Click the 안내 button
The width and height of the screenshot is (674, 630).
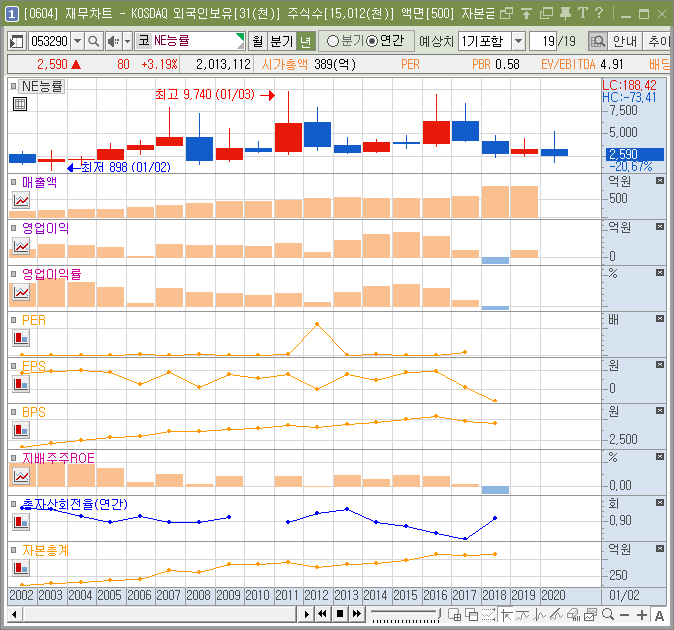[x=625, y=42]
